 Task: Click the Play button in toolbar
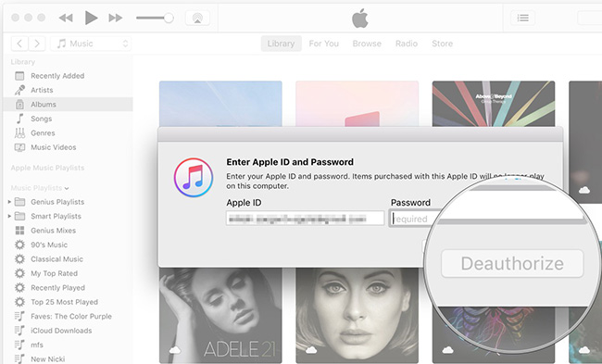pos(91,18)
